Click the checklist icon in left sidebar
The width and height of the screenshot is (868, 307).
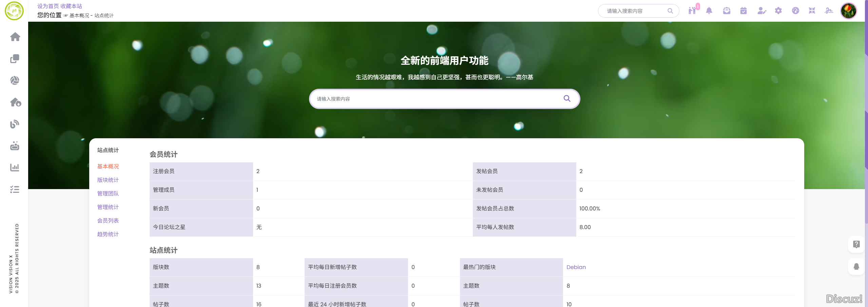pos(15,189)
